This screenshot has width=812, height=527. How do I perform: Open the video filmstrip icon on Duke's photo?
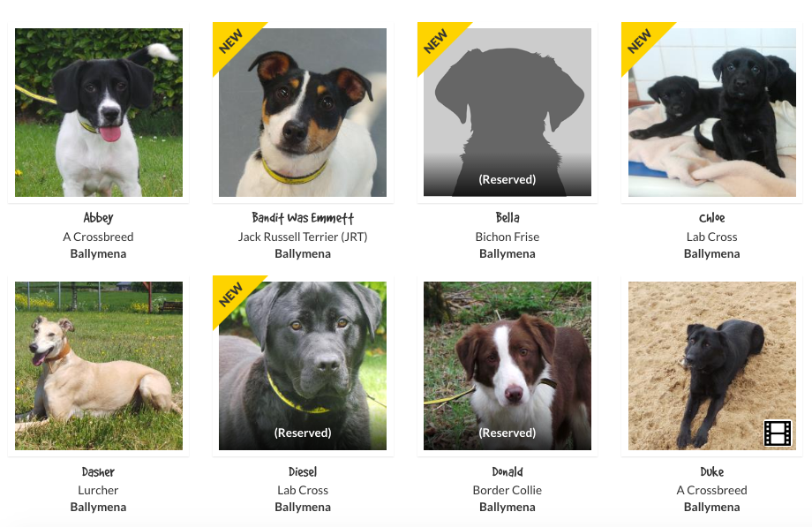click(778, 433)
